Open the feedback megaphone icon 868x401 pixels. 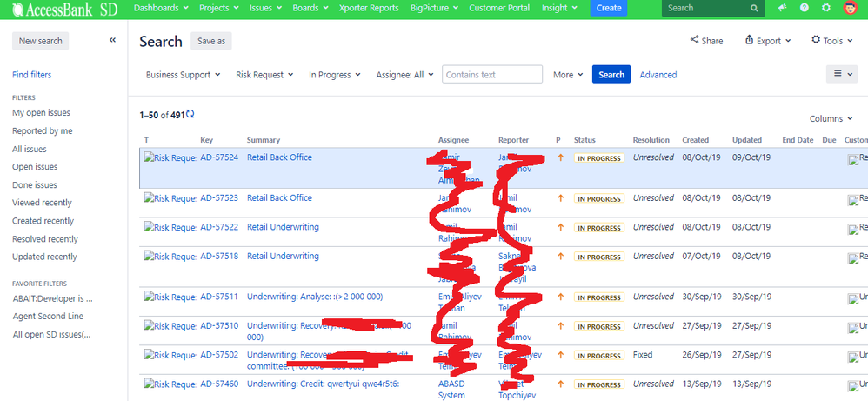[783, 8]
